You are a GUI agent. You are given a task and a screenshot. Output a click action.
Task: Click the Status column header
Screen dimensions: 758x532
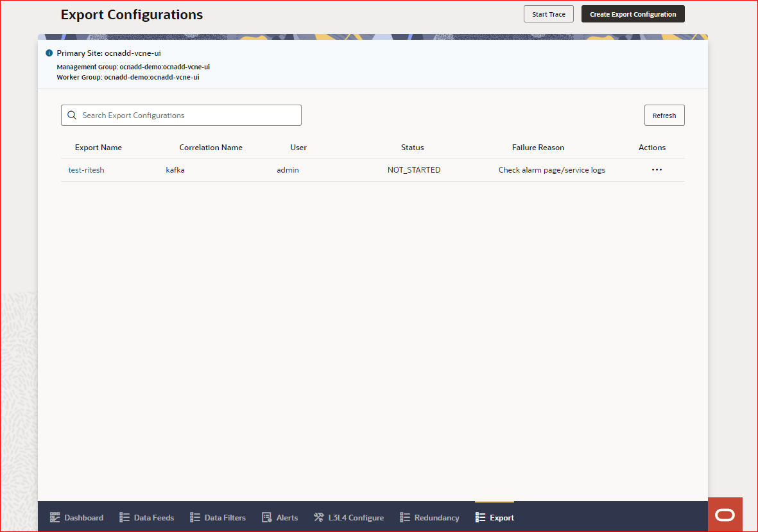(412, 147)
